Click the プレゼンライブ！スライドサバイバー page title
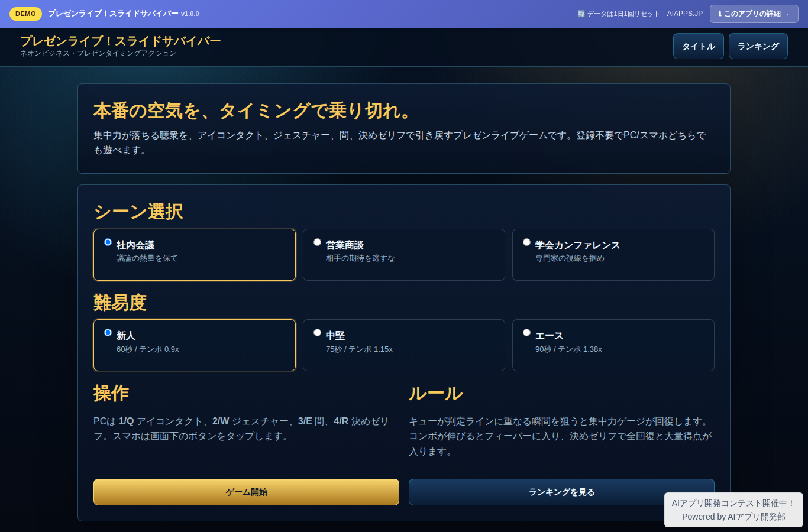The image size is (808, 532). (121, 41)
